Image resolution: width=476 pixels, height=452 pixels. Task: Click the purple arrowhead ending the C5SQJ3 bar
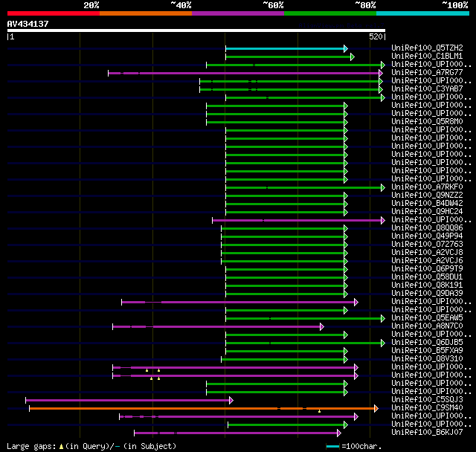(x=231, y=401)
